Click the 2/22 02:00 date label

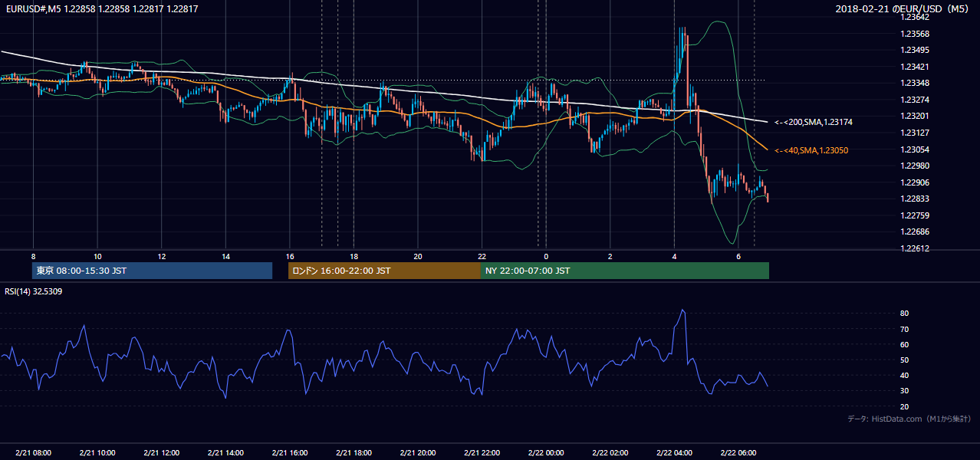[x=610, y=453]
